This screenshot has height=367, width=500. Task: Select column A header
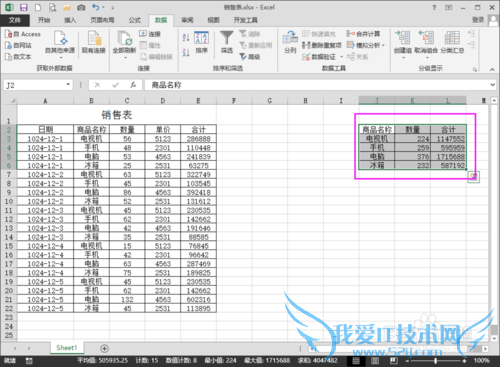[x=45, y=100]
